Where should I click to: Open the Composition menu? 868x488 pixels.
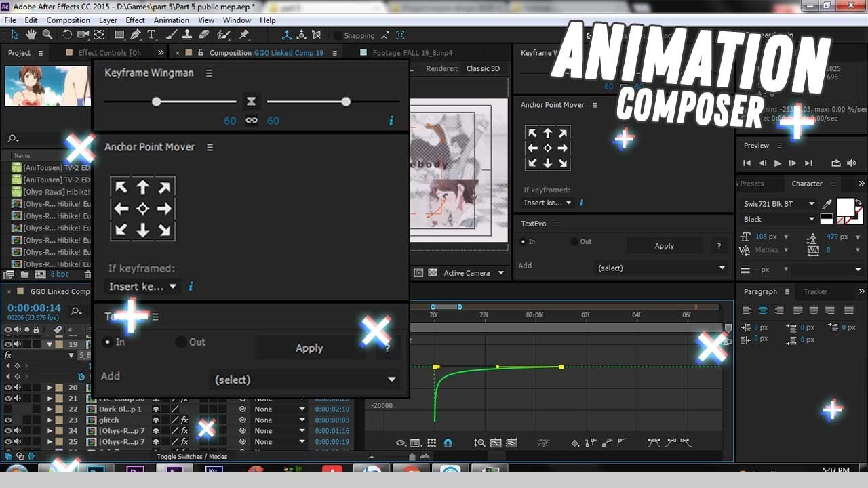[x=68, y=20]
